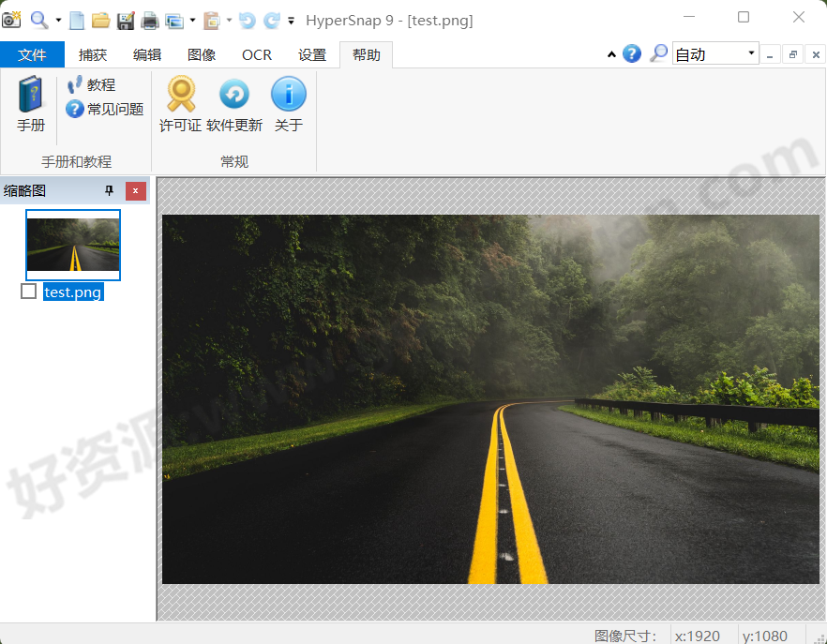This screenshot has height=644, width=827.
Task: Click the save icon in the toolbar
Action: 125,19
